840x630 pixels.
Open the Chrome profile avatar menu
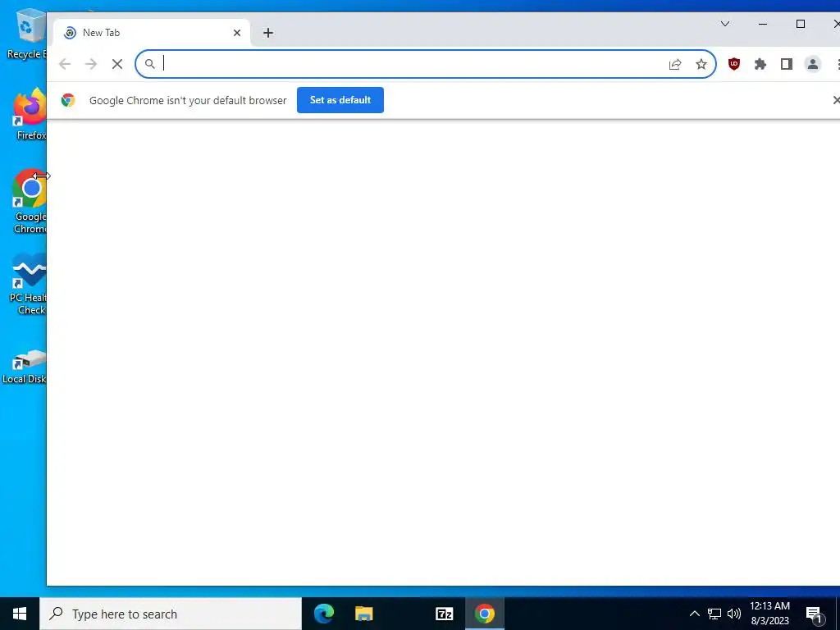coord(813,64)
